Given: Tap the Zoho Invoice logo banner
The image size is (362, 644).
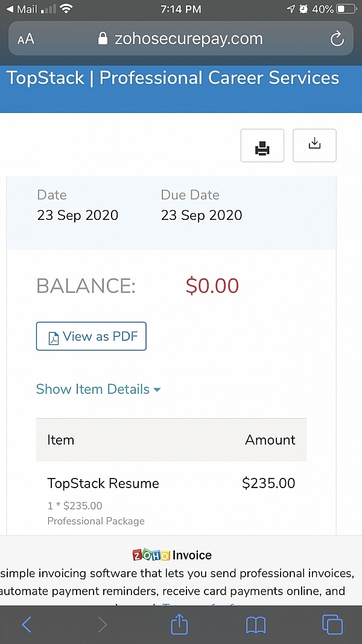Looking at the screenshot, I should (x=172, y=555).
